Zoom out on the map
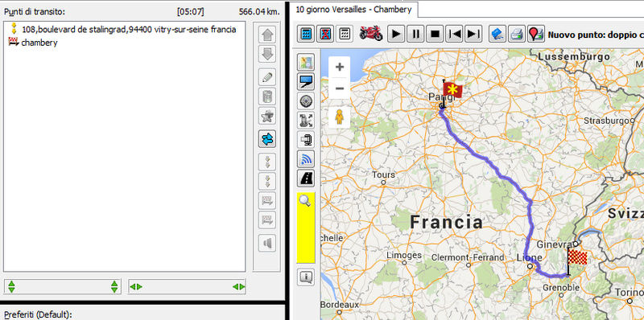 pyautogui.click(x=340, y=88)
